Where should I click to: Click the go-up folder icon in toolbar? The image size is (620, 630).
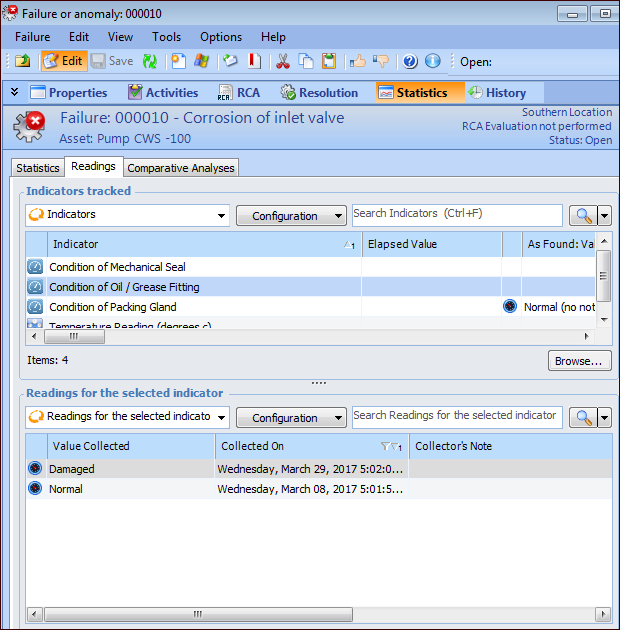pyautogui.click(x=23, y=61)
